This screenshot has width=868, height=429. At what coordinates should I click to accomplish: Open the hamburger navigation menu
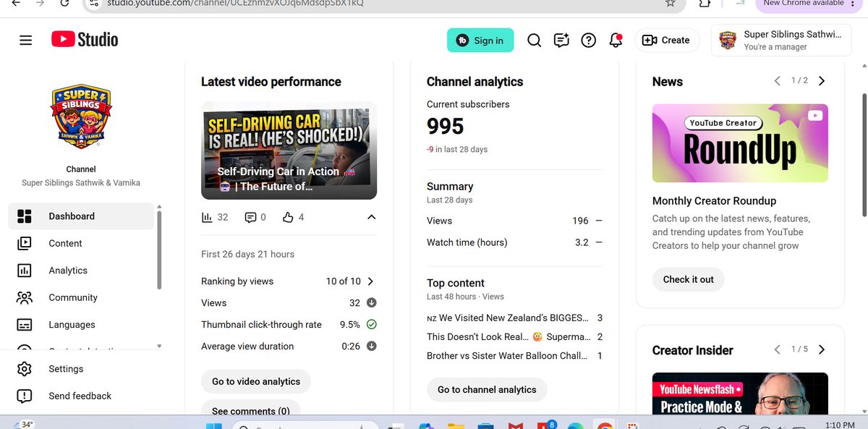26,40
